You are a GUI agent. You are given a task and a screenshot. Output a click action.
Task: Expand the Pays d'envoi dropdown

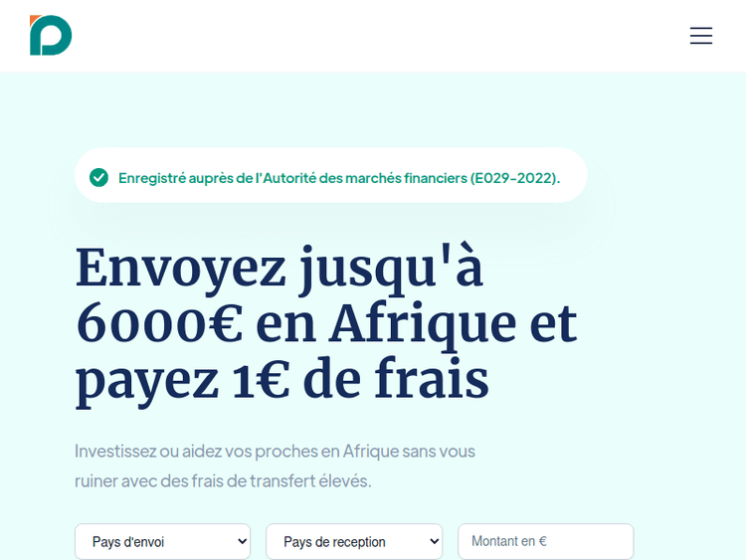(162, 542)
